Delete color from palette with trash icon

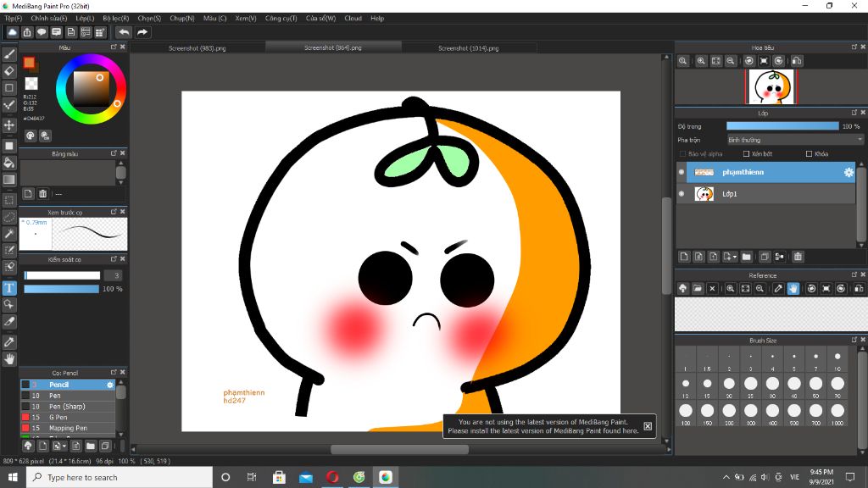pos(42,194)
